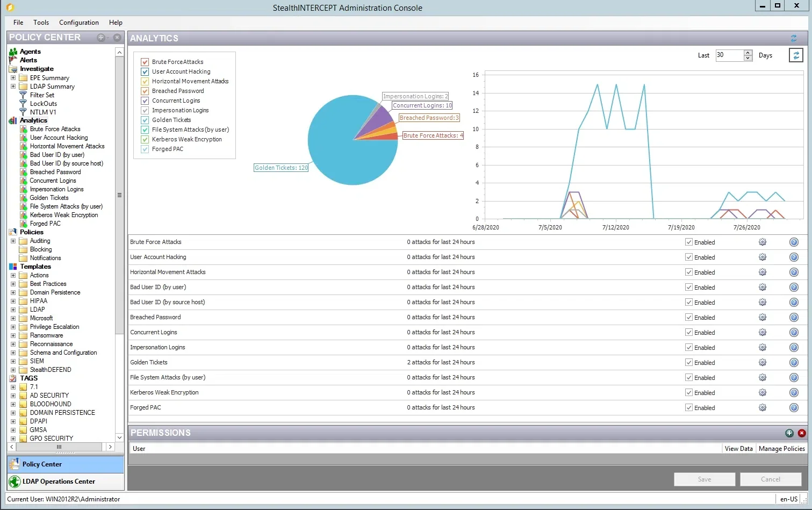Expand the EPE Summary tree node
This screenshot has height=510, width=812.
(x=13, y=78)
